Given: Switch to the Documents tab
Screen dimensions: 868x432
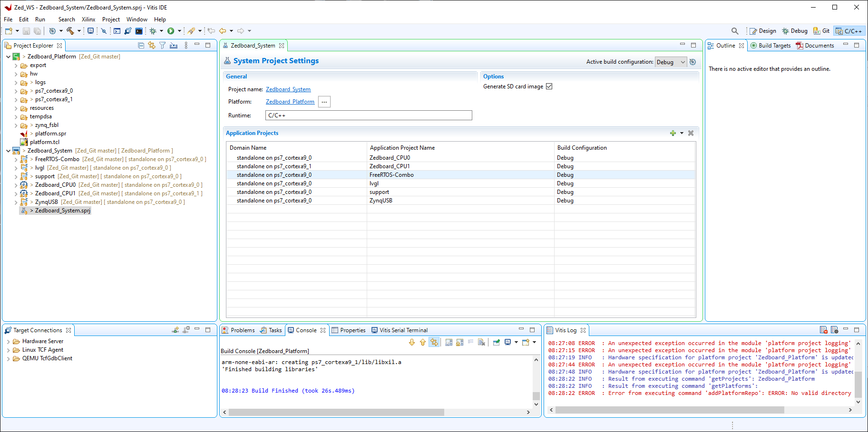Looking at the screenshot, I should [815, 46].
